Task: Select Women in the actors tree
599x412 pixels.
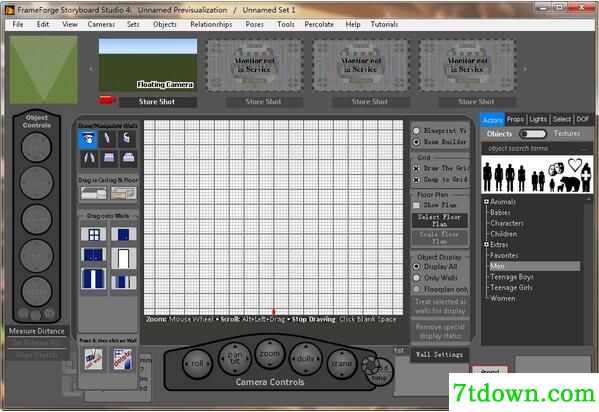Action: coord(503,298)
